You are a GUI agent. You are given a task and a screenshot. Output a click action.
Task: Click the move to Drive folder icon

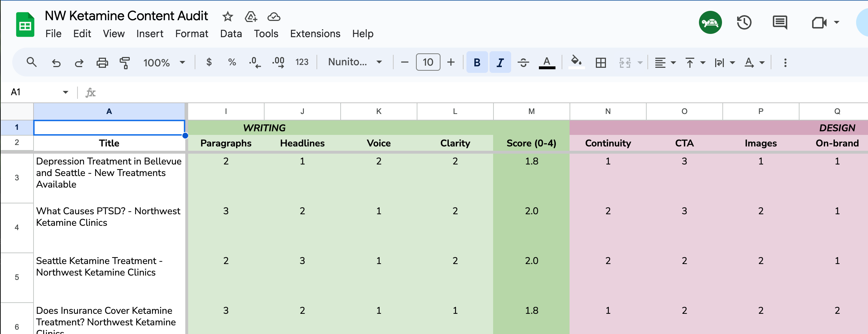(x=251, y=17)
